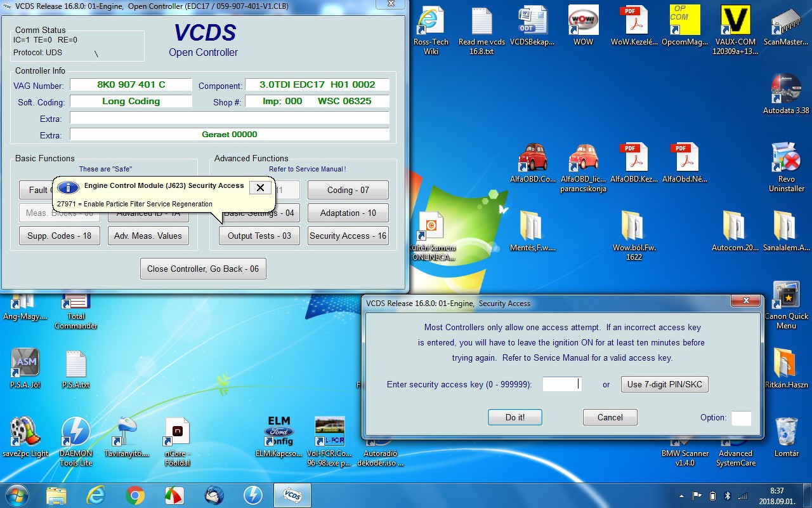This screenshot has height=508, width=812.
Task: Open Security Access - 16 function
Action: point(348,236)
